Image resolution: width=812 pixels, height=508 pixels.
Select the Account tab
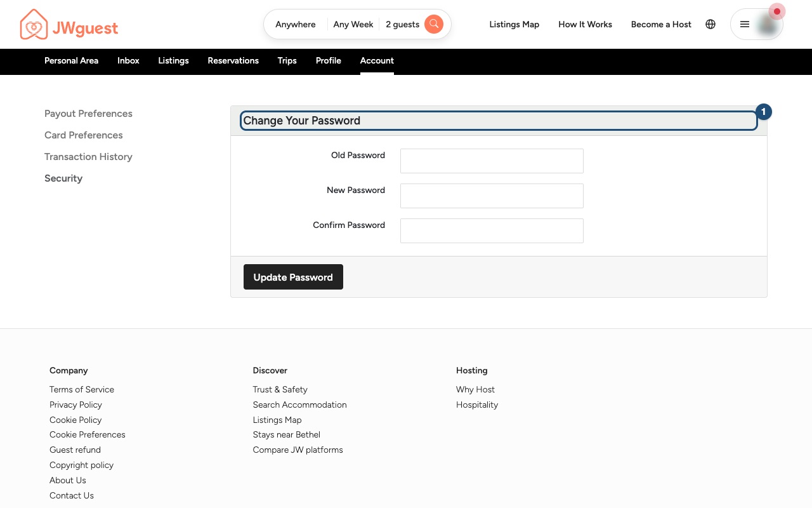(377, 61)
